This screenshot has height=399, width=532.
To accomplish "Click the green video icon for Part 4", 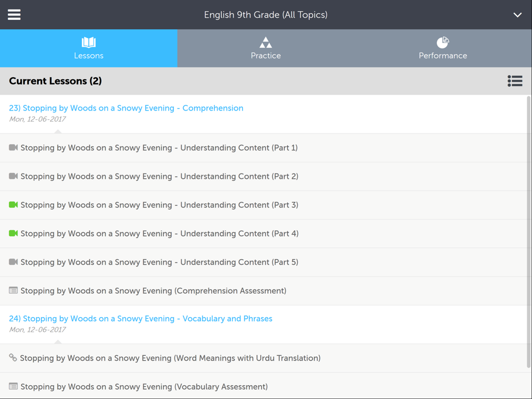I will tap(13, 233).
